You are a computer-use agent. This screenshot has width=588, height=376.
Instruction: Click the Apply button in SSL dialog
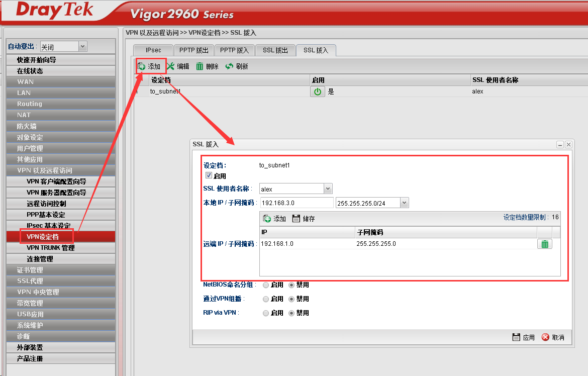[x=523, y=337]
